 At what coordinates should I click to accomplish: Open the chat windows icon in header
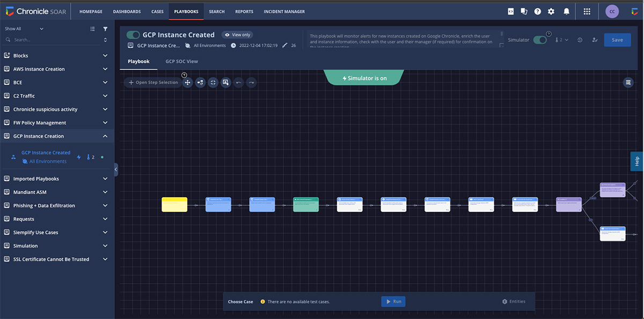coord(524,11)
